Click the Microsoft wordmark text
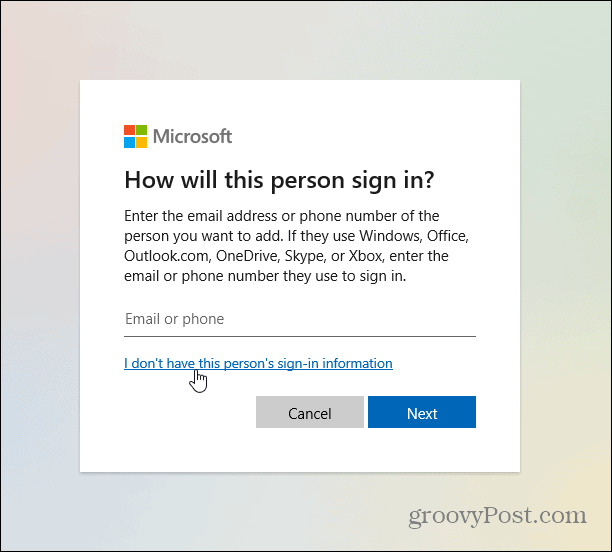Viewport: 612px width, 552px height. pos(192,136)
